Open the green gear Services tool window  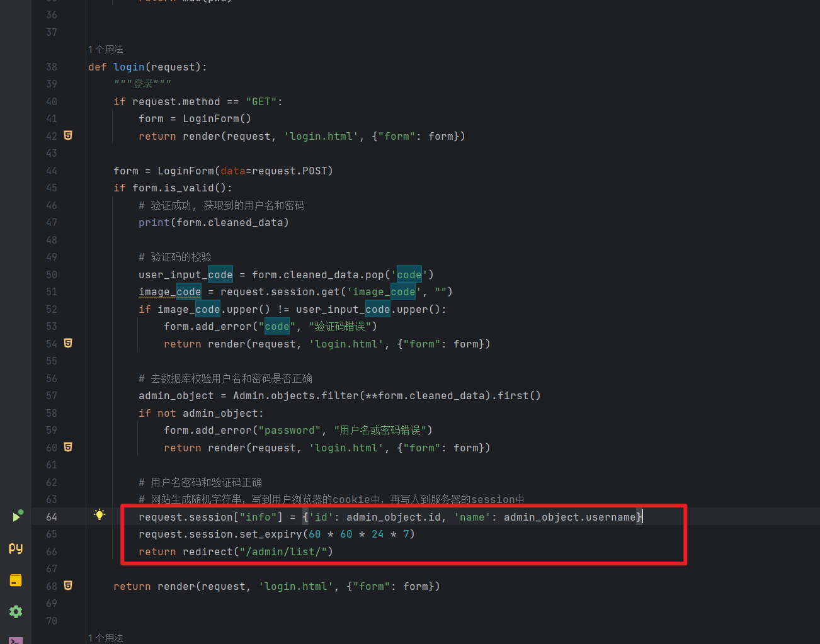coord(16,612)
